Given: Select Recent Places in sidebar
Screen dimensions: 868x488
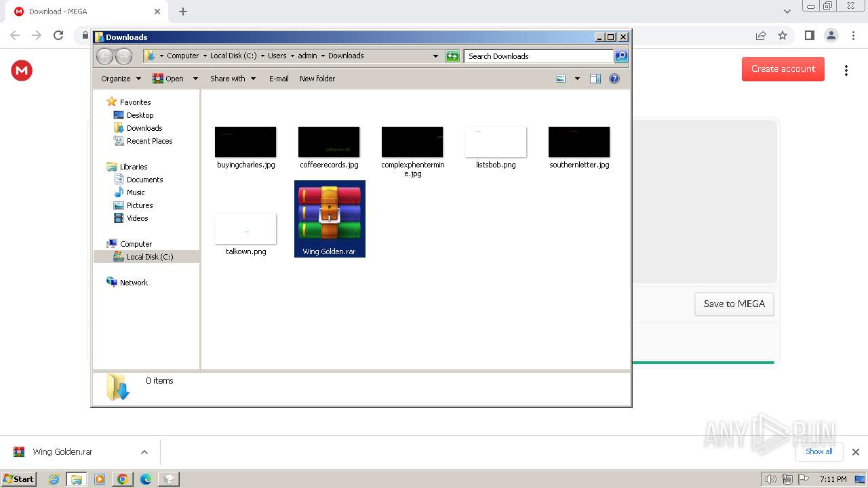Looking at the screenshot, I should [149, 141].
